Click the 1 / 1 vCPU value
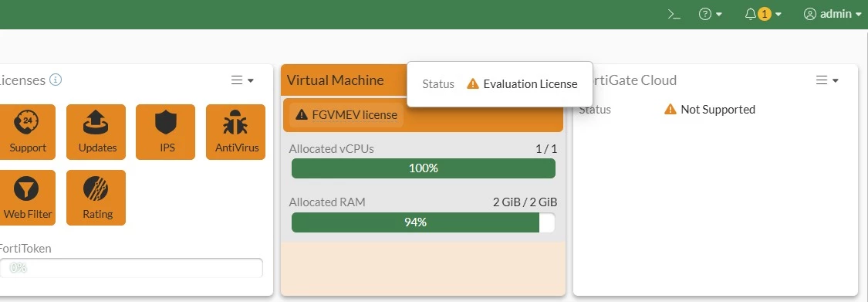The height and width of the screenshot is (302, 868). coord(546,148)
